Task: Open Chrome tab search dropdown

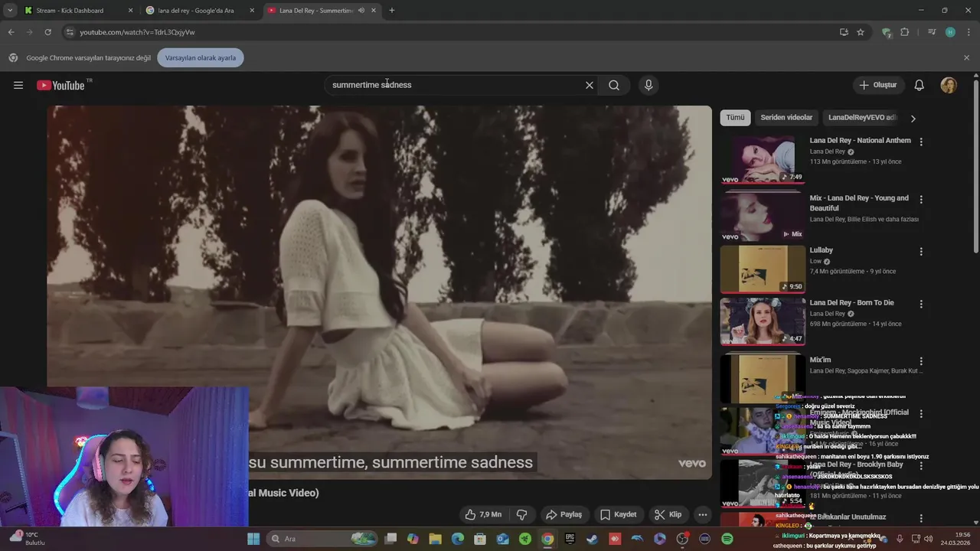Action: click(x=10, y=11)
